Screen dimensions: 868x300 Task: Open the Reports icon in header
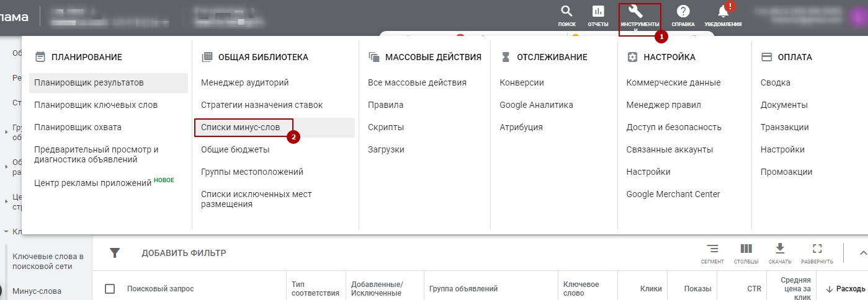point(597,12)
